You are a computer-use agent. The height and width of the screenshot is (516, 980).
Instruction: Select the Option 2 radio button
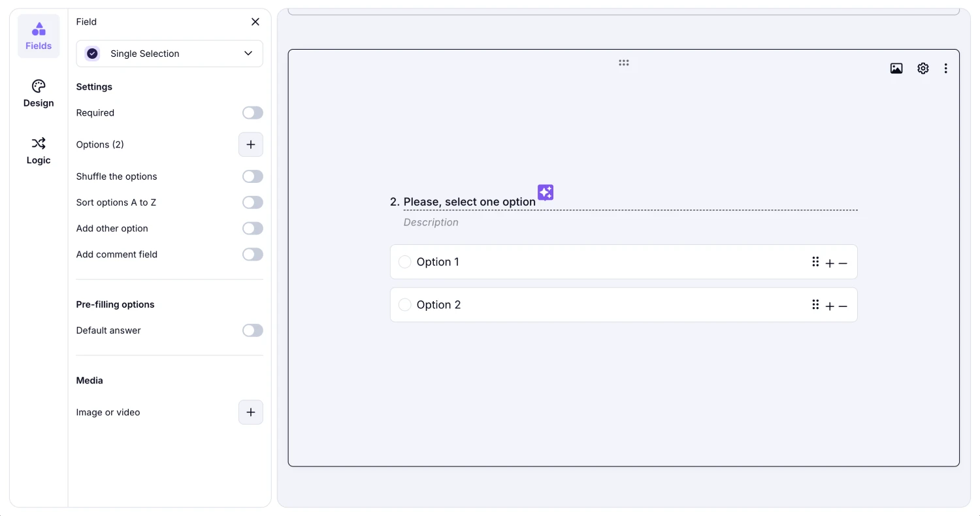coord(405,304)
